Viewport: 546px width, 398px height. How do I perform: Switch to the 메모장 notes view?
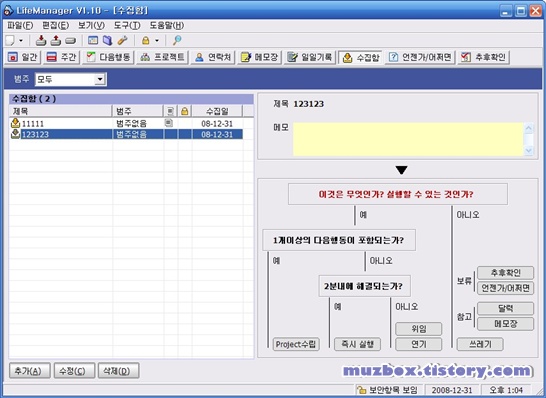point(259,57)
